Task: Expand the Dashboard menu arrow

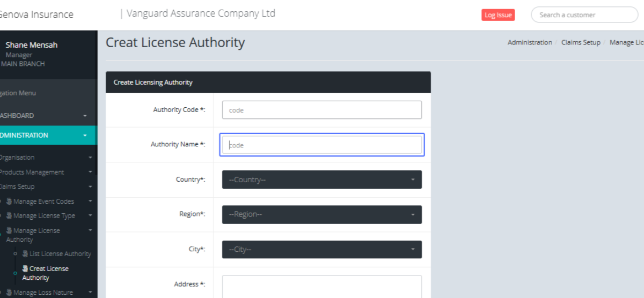Action: [x=85, y=116]
